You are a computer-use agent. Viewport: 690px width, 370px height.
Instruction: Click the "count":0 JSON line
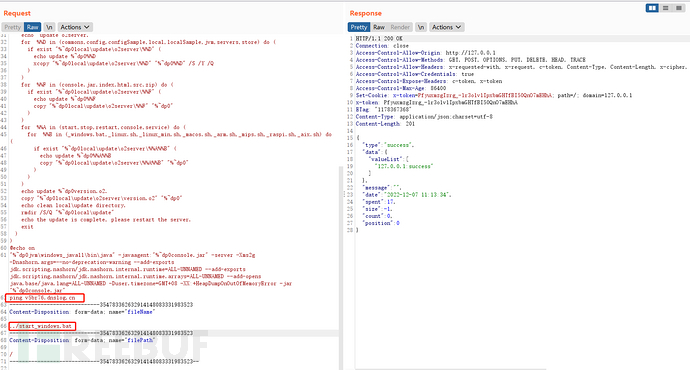coord(377,216)
